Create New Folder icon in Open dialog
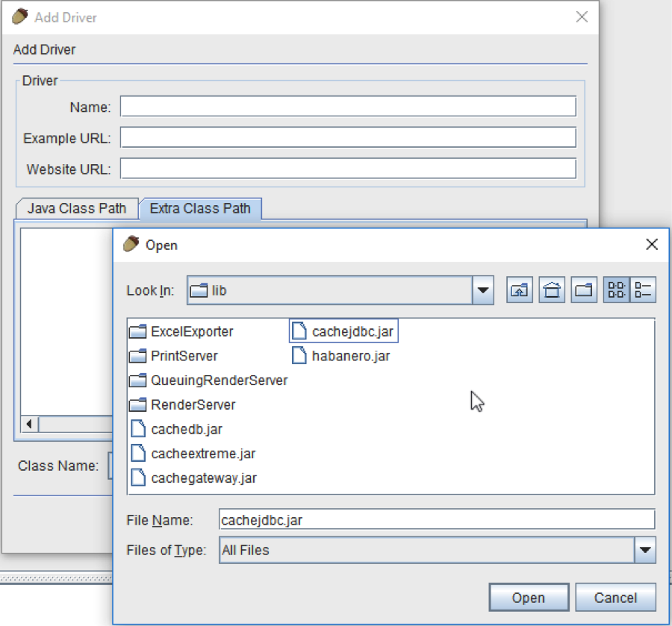 [x=583, y=290]
